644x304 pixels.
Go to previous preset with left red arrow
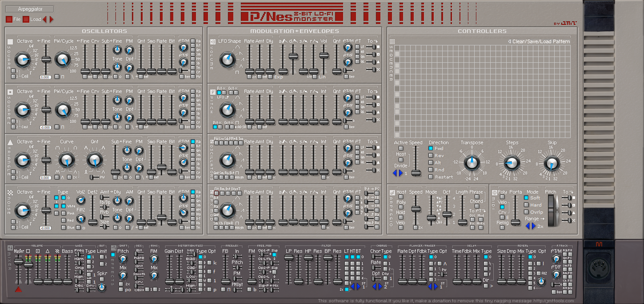[x=45, y=19]
